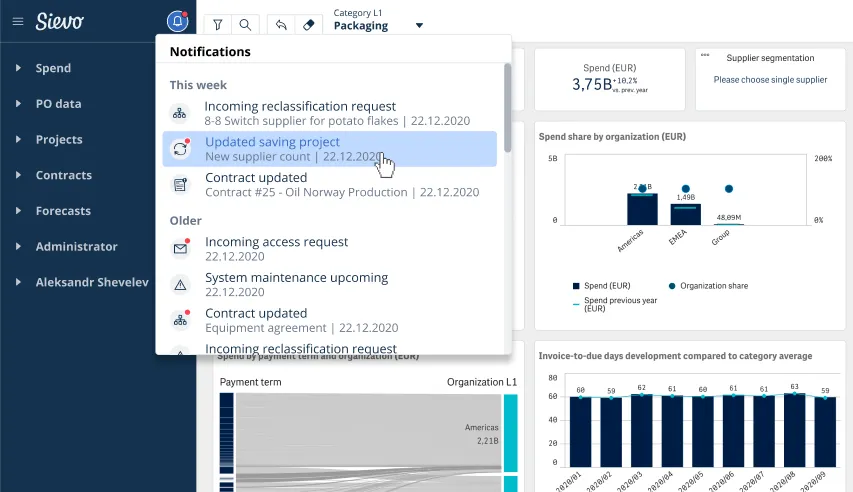The image size is (853, 492).
Task: Click the Americas bar in spend chart
Action: coord(641,208)
